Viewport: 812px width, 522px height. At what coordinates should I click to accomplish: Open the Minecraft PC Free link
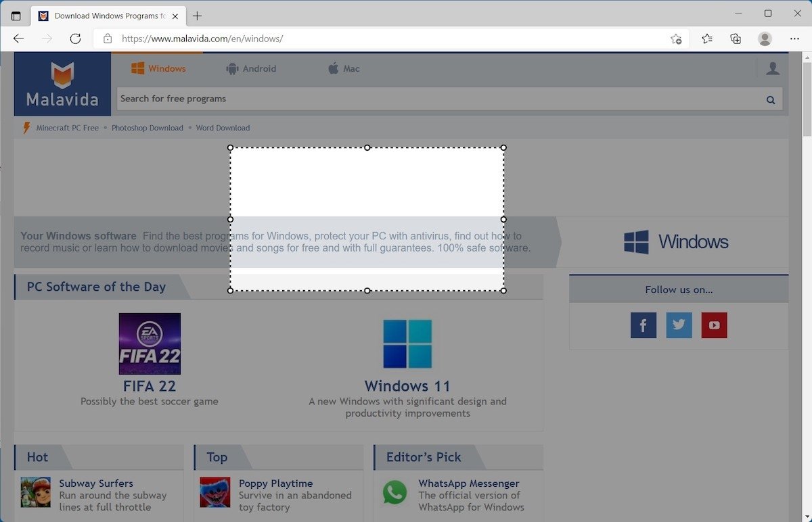67,128
